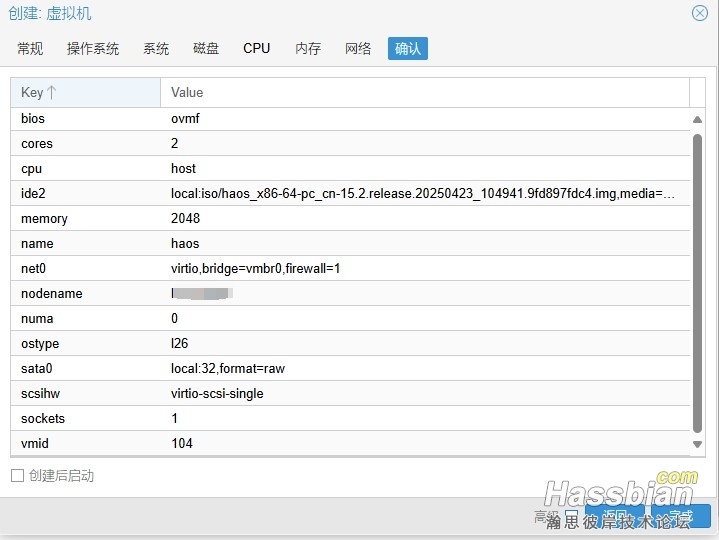Select the 磁盘 tab
Viewport: 719px width, 540px height.
point(206,49)
